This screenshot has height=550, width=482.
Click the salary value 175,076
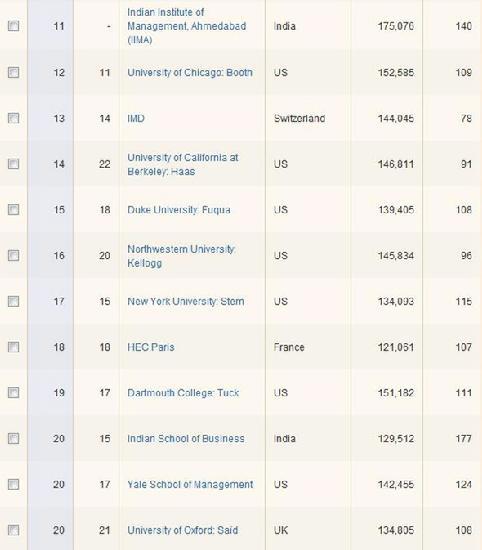396,26
